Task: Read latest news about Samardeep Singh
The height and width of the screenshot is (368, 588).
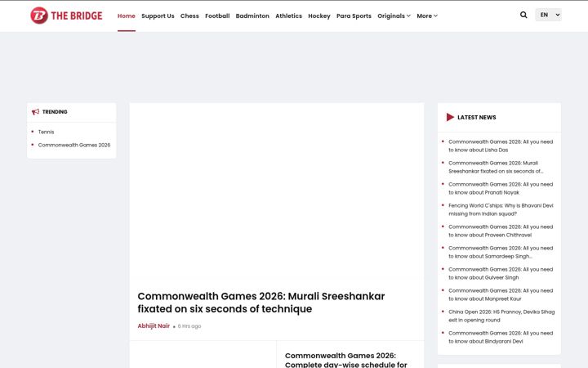Action: click(x=501, y=252)
